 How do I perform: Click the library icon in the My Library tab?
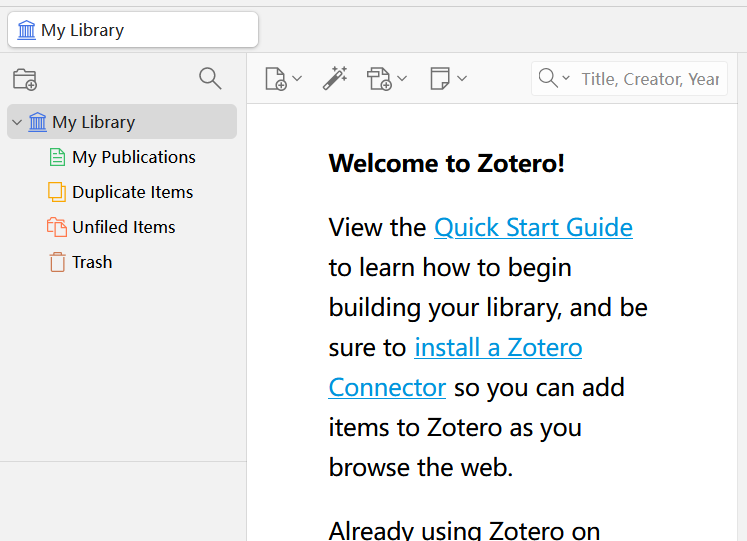(27, 30)
